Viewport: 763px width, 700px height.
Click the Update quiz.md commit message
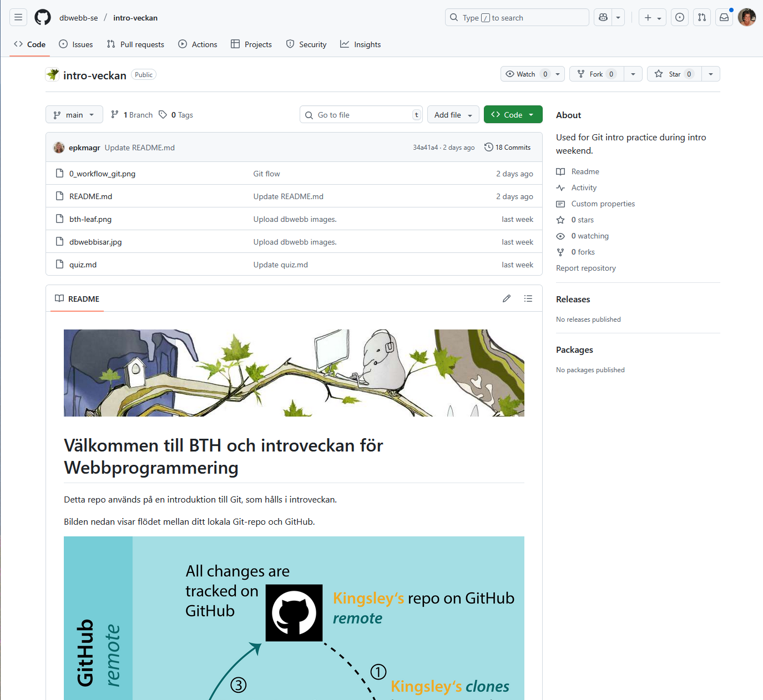[281, 265]
